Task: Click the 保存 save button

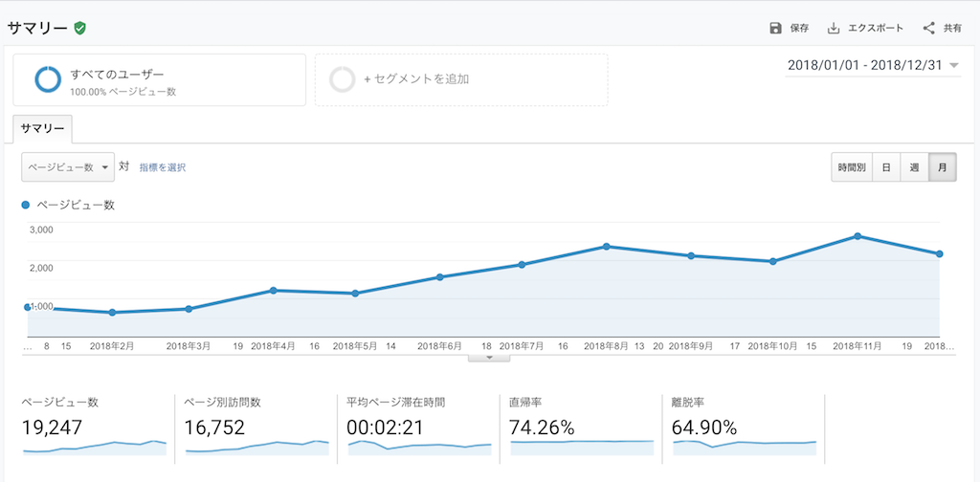Action: pyautogui.click(x=790, y=28)
